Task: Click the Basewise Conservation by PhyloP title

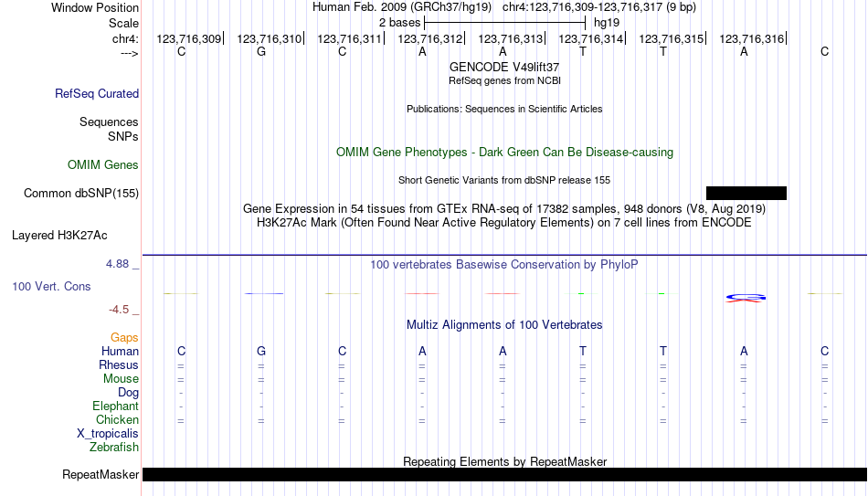Action: pos(503,265)
